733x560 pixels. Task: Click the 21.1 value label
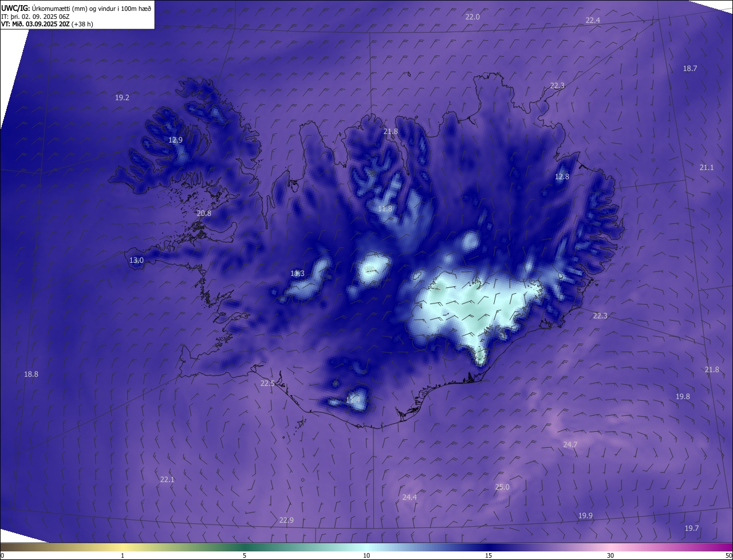click(x=707, y=167)
